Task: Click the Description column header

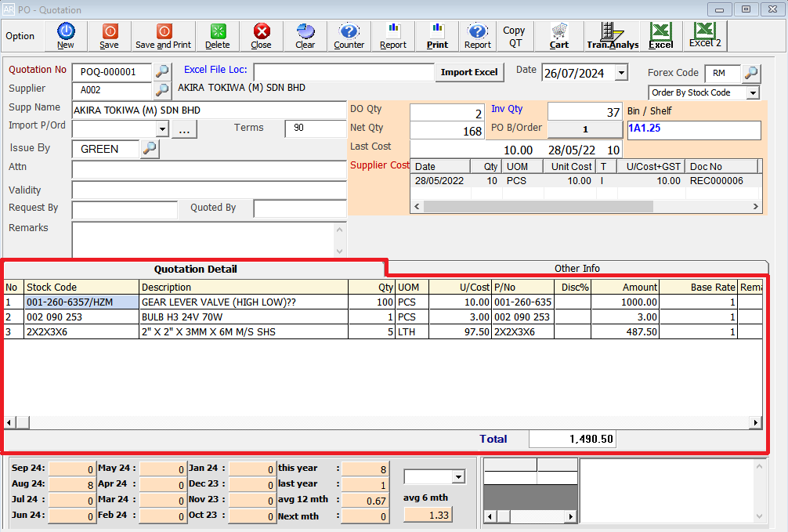Action: (x=244, y=287)
